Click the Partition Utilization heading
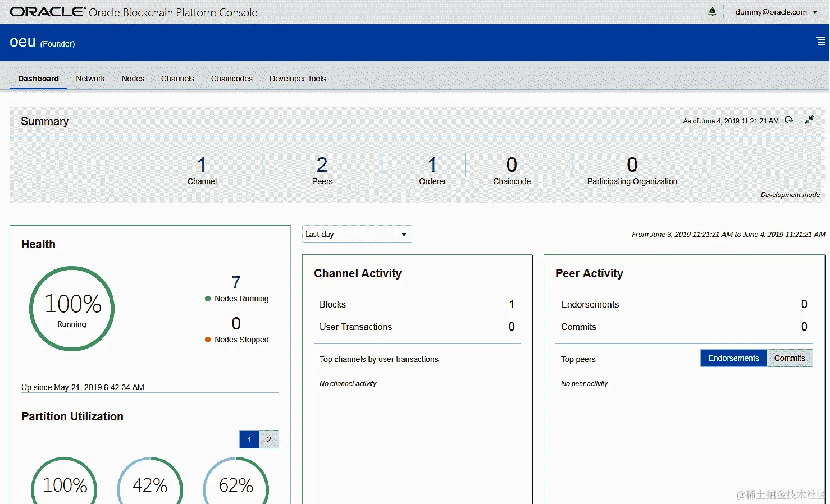This screenshot has height=504, width=830. (x=72, y=416)
